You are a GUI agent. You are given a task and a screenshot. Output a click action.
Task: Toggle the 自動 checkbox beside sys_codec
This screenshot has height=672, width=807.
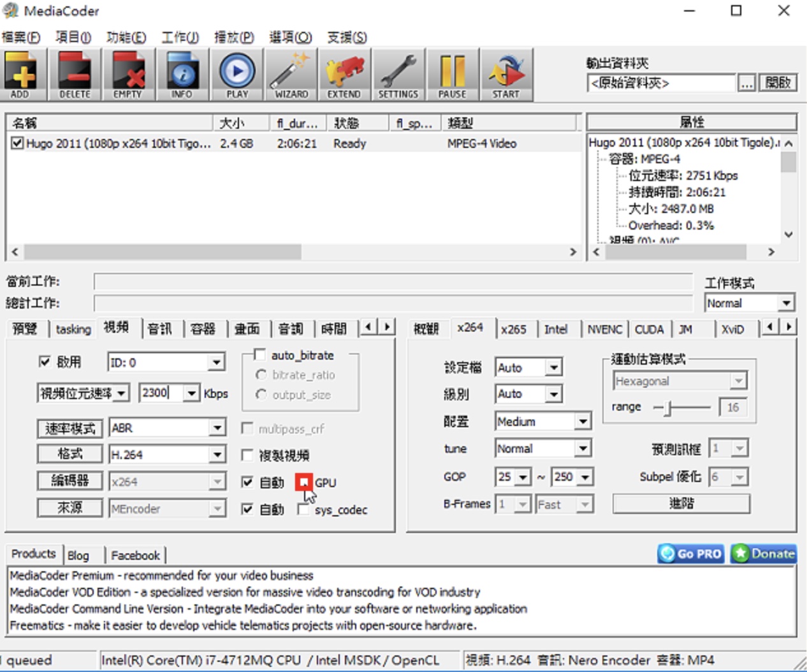tap(247, 509)
